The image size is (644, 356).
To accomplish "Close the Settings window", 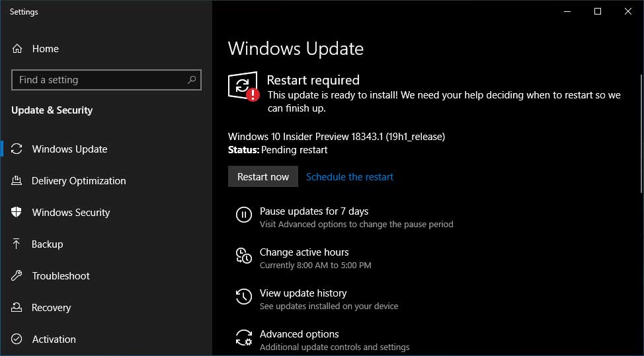I will pos(628,11).
